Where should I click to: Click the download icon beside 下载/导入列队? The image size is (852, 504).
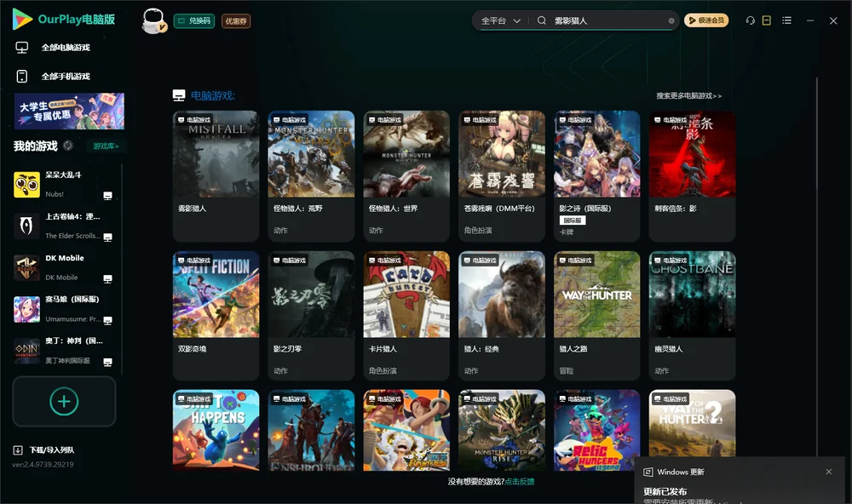point(18,450)
